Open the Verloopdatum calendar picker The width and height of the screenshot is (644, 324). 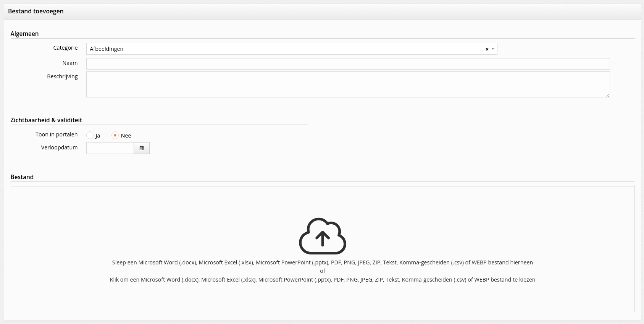(142, 148)
